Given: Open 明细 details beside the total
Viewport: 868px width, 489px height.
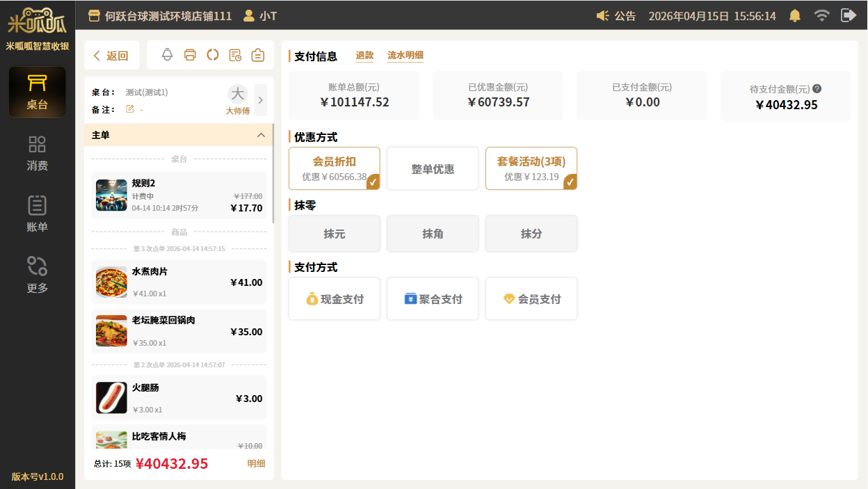Looking at the screenshot, I should 256,464.
